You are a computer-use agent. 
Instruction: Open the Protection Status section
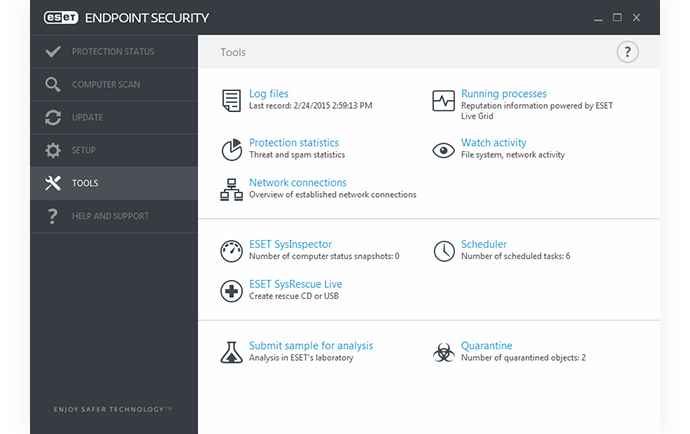(114, 51)
